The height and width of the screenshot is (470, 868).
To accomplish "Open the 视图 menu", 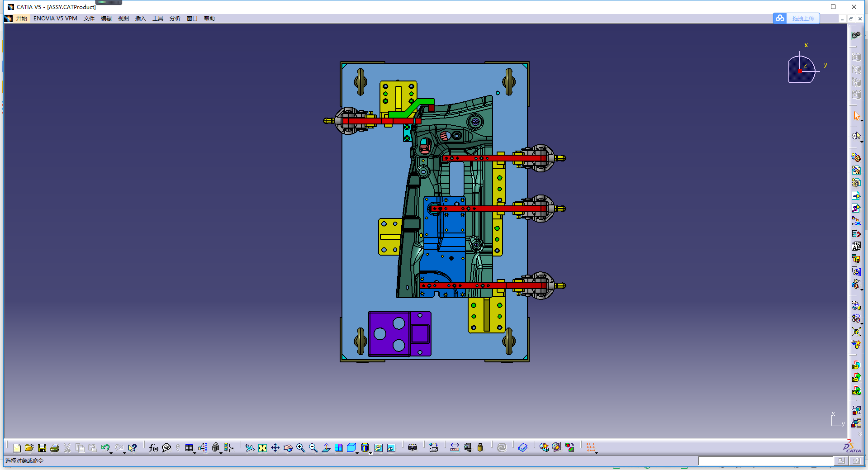I will (123, 19).
